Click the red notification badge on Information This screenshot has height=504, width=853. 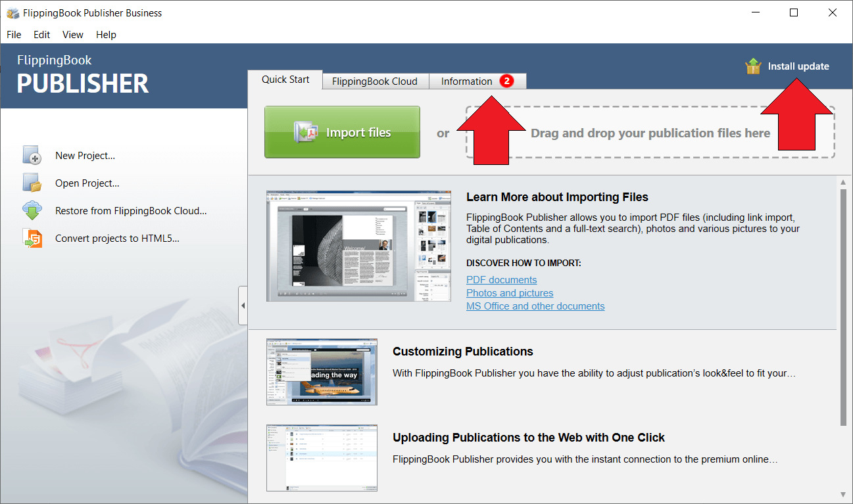[506, 81]
